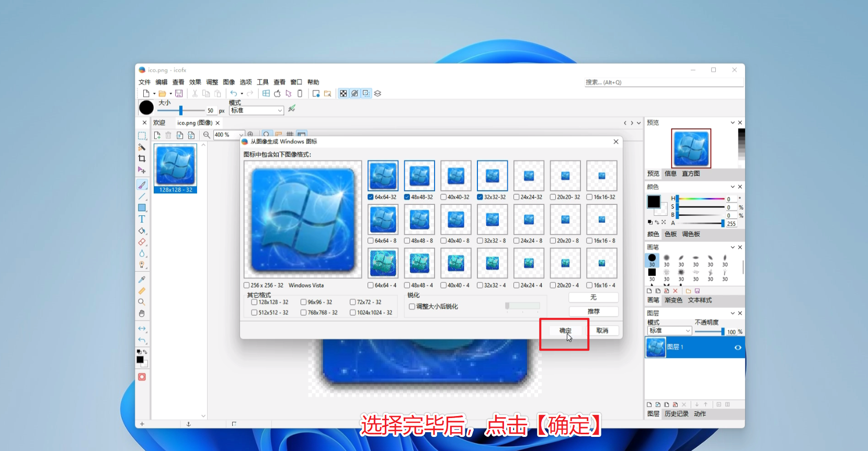This screenshot has height=451, width=868.
Task: Click the new file icon in the toolbar
Action: point(146,94)
